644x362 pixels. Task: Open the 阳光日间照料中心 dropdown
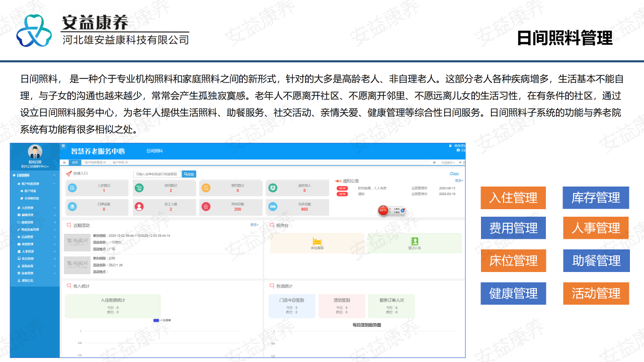coord(35,166)
